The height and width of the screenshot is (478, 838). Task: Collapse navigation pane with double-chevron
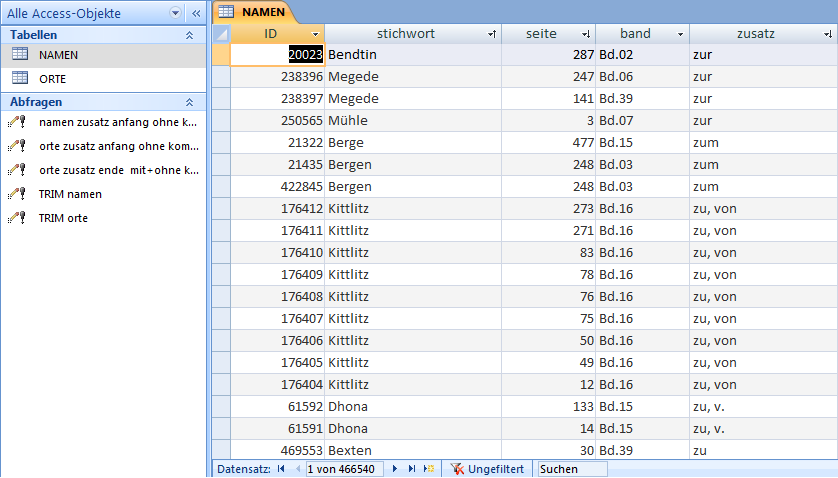[x=196, y=13]
